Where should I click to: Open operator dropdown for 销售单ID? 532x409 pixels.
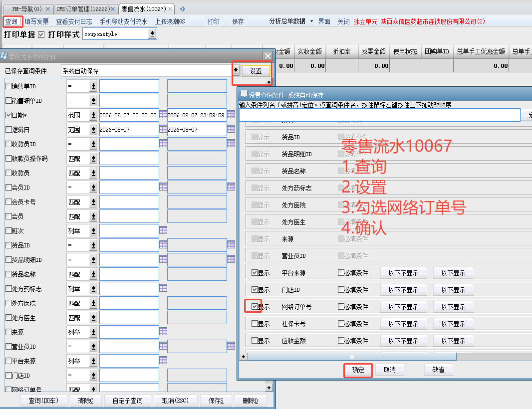coord(93,86)
